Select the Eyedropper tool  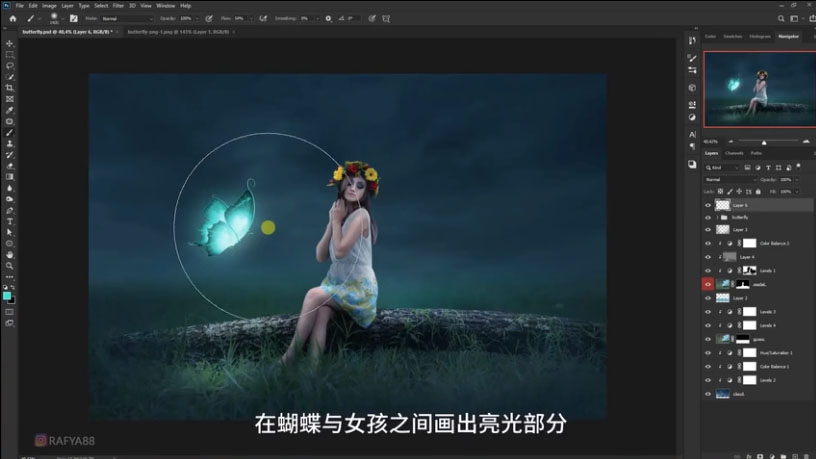(x=9, y=110)
